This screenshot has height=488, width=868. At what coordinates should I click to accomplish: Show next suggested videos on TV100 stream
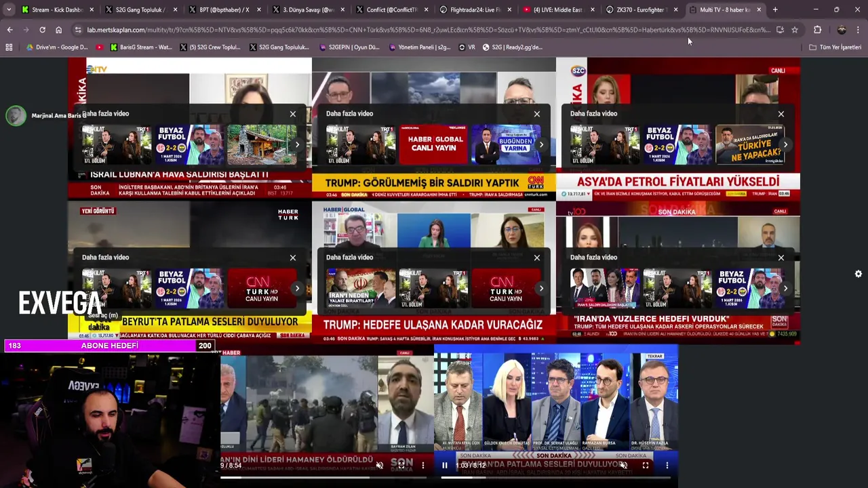tap(785, 288)
